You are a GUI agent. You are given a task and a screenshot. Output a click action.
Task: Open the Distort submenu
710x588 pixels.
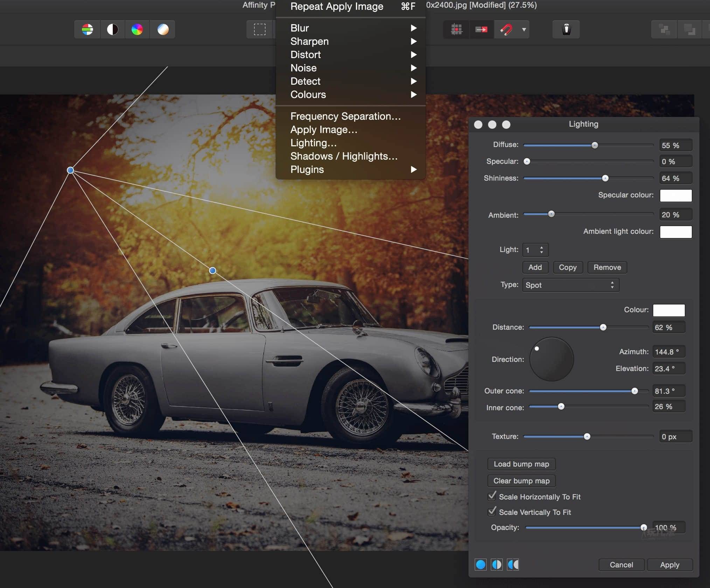pos(351,55)
